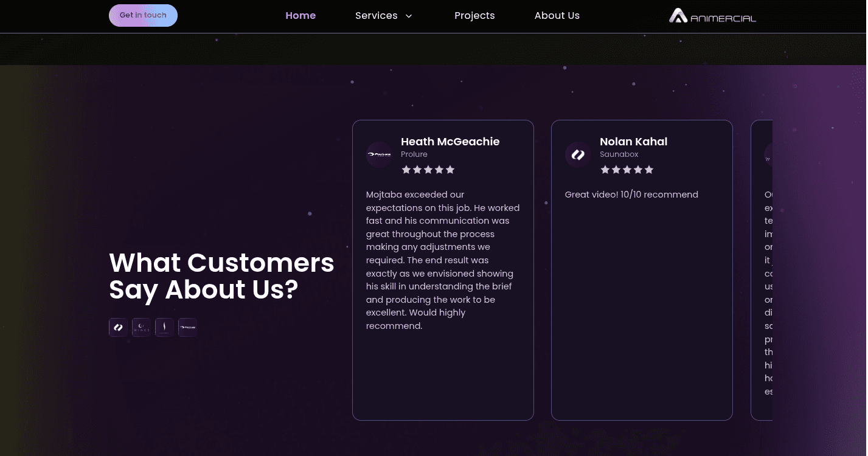Image resolution: width=868 pixels, height=456 pixels.
Task: Click the Get in touch button
Action: [143, 15]
